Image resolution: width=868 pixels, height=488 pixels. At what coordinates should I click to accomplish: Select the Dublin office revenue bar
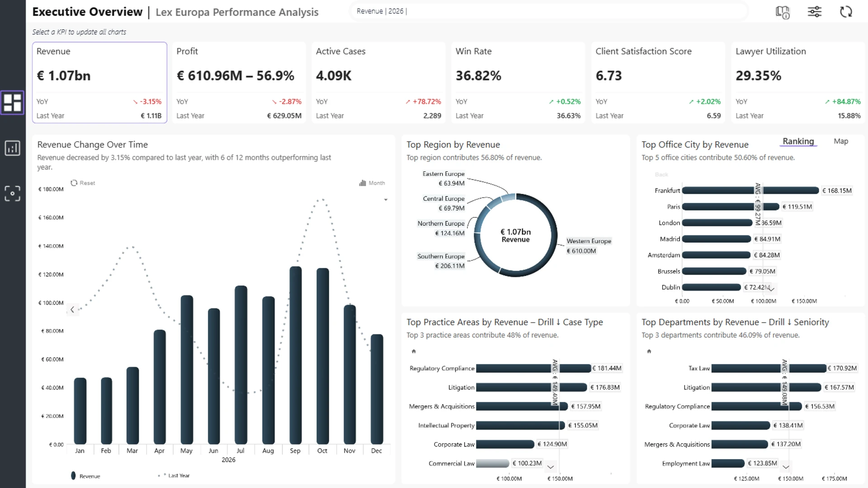click(x=712, y=287)
